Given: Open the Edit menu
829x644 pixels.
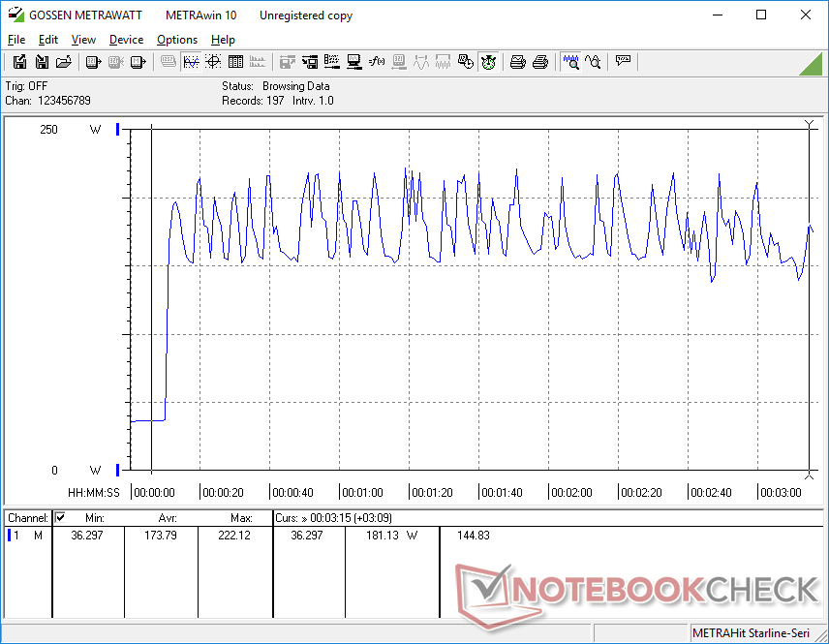Looking at the screenshot, I should [47, 40].
